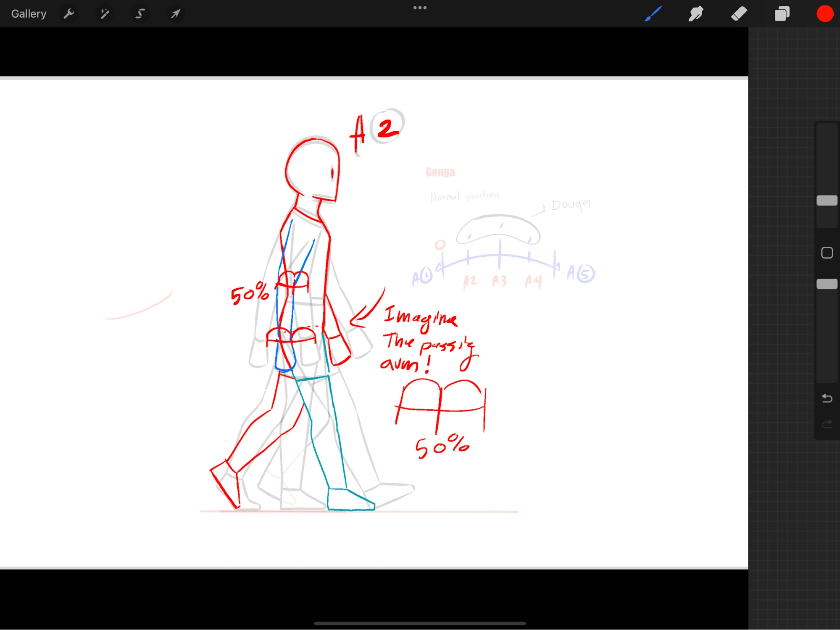Select the Eraser tool
The image size is (840, 630).
[739, 14]
